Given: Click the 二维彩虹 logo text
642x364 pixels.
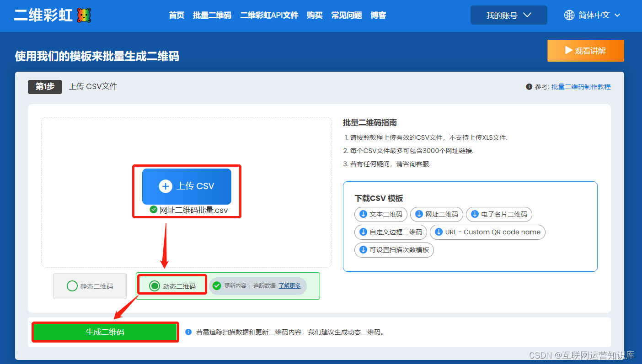Looking at the screenshot, I should point(43,16).
